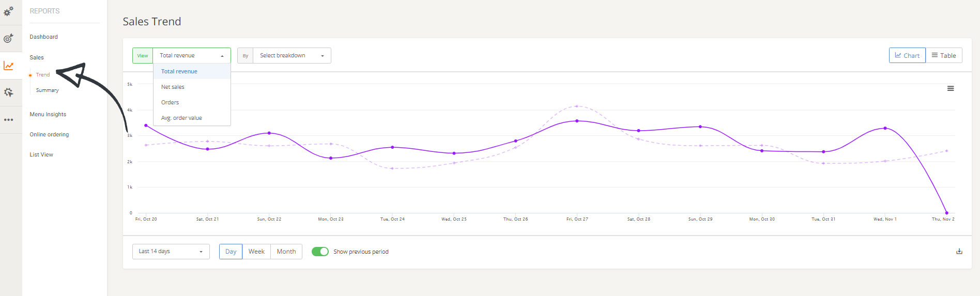Screen dimensions: 980x296
Task: Toggle Show previous period switch
Action: point(320,252)
